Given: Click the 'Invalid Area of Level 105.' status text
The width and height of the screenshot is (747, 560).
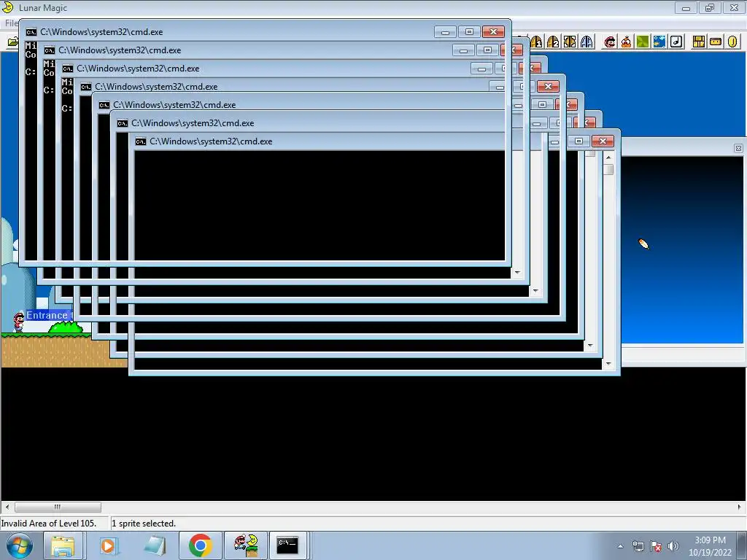Looking at the screenshot, I should (x=49, y=524).
